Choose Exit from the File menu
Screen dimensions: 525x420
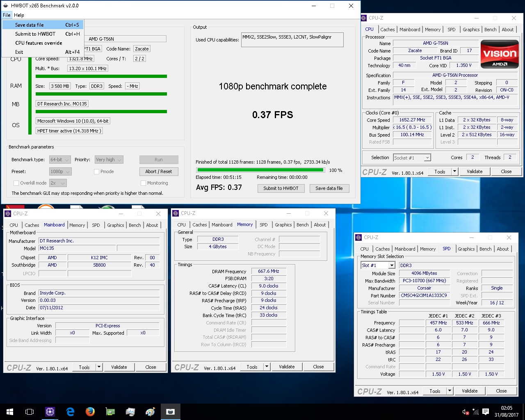pyautogui.click(x=43, y=52)
